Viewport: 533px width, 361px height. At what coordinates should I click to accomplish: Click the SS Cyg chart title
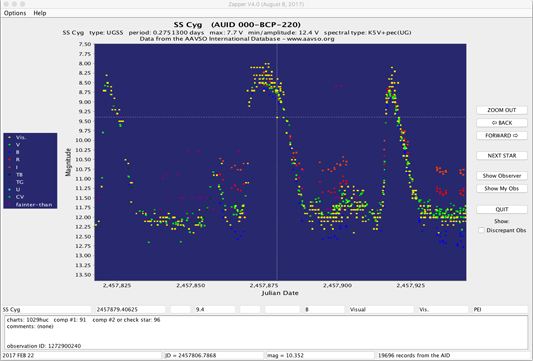(237, 25)
